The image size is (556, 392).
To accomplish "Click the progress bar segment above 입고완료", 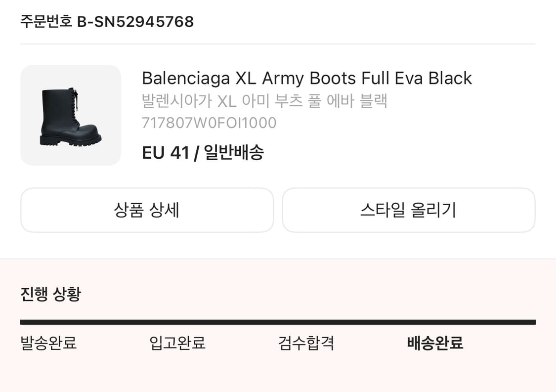I will click(x=214, y=322).
